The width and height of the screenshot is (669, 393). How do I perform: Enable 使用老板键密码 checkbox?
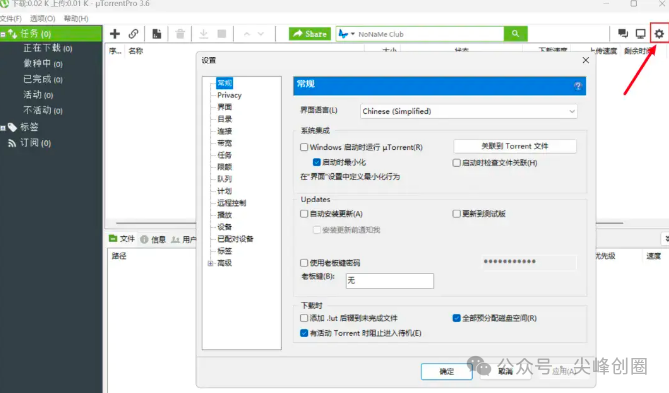[x=304, y=263]
